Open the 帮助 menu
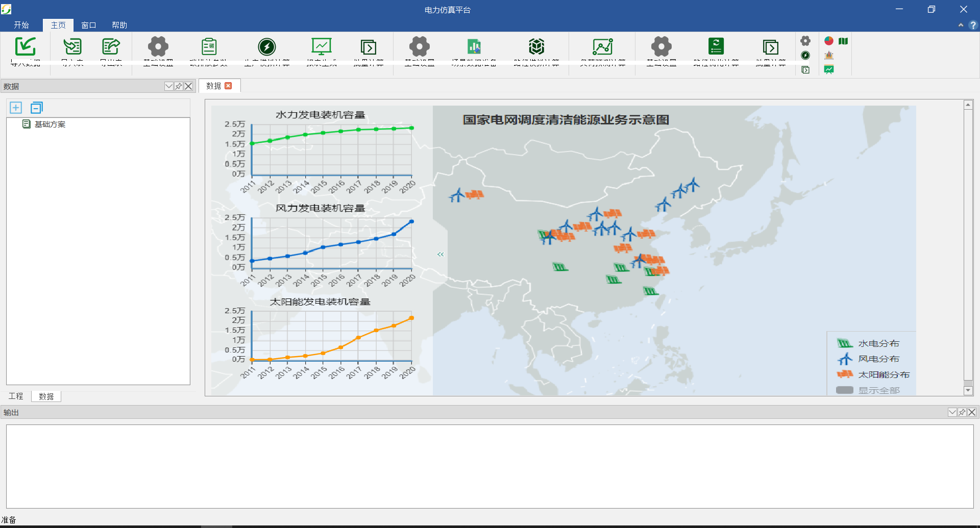This screenshot has height=528, width=980. [119, 25]
